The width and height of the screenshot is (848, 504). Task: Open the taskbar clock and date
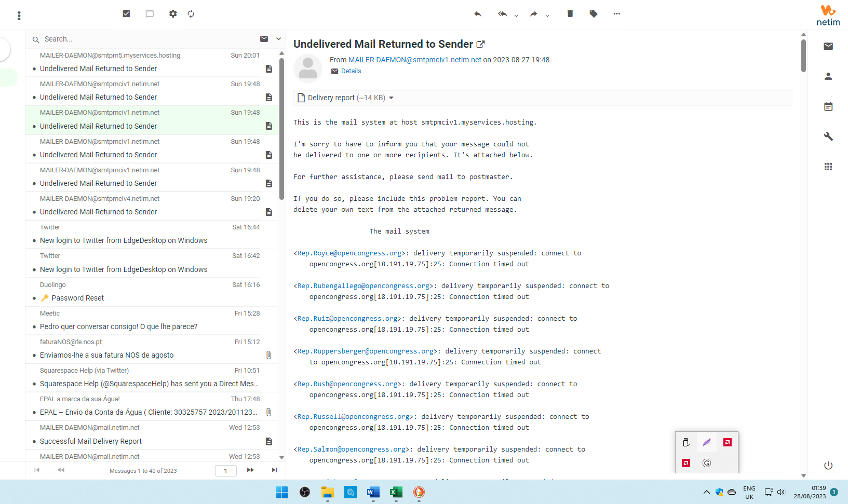pos(810,492)
